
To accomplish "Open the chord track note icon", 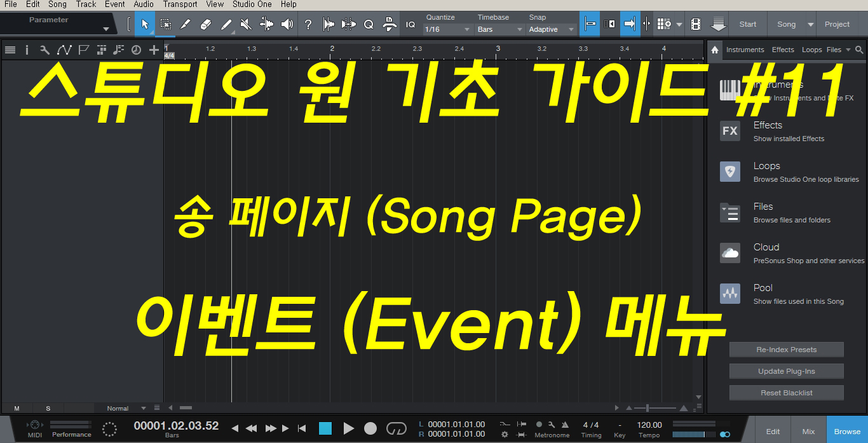I will (x=118, y=50).
